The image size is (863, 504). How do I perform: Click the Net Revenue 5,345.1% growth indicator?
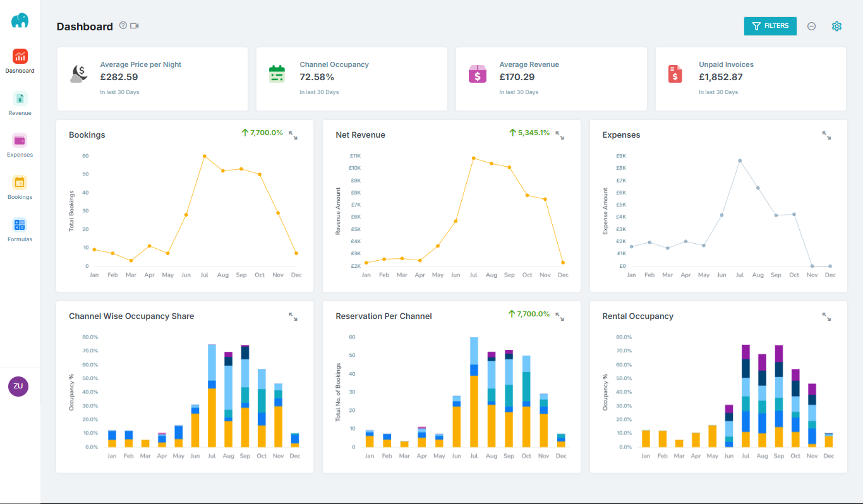pos(529,133)
